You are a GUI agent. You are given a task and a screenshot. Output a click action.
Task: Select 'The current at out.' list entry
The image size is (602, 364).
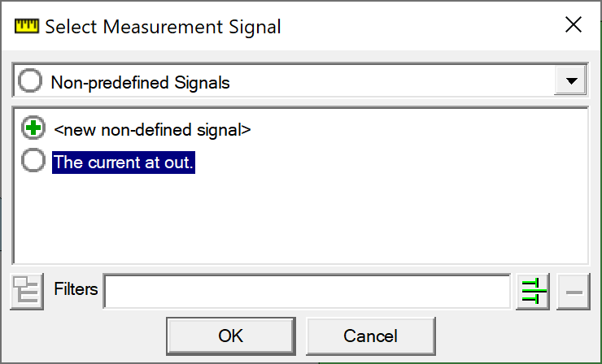click(124, 162)
